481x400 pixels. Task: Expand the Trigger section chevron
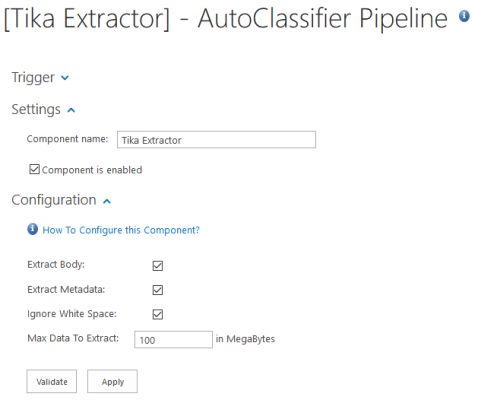(65, 78)
